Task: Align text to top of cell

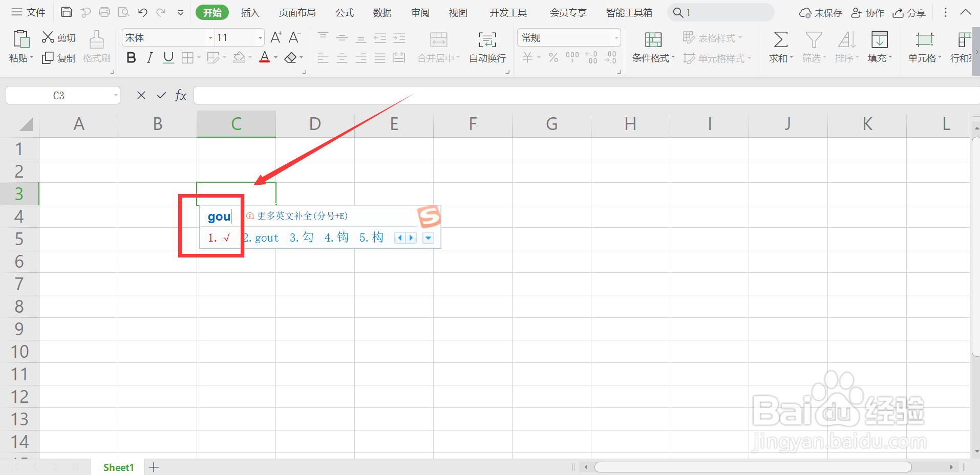Action: (x=323, y=37)
